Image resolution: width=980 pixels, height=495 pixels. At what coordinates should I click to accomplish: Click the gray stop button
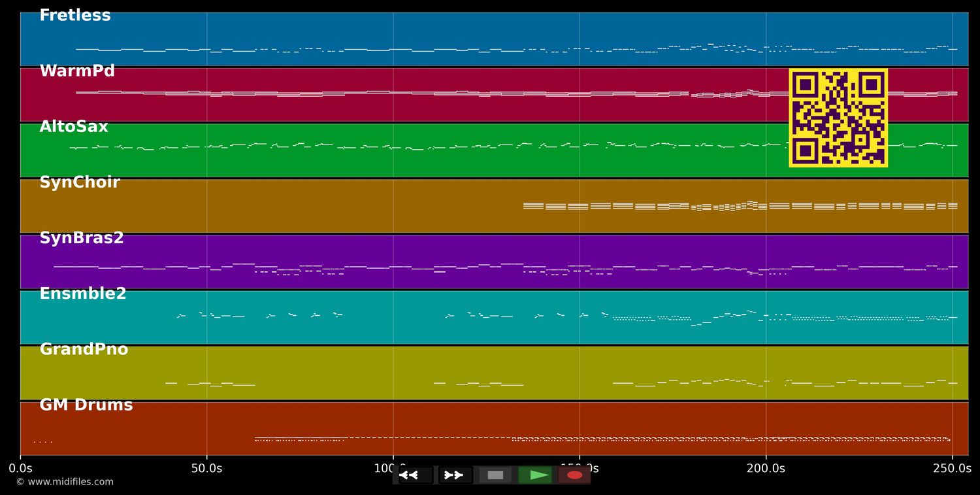(x=495, y=475)
